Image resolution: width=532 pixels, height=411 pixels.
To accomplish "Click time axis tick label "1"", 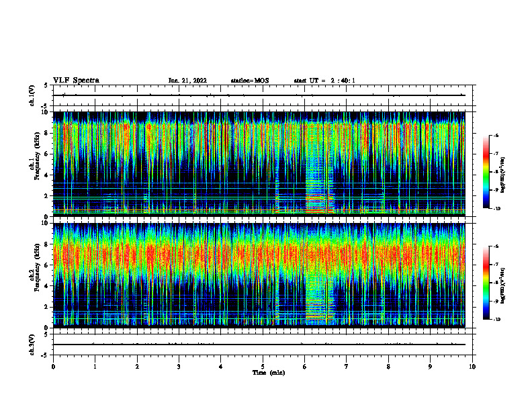I will click(95, 367).
